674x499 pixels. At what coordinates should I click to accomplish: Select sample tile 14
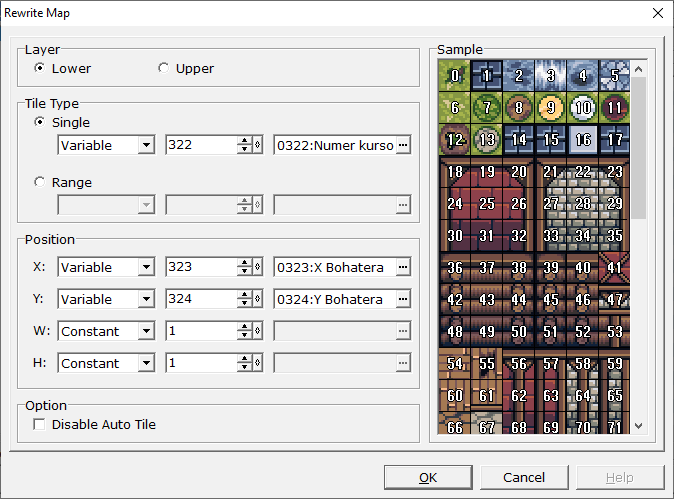pyautogui.click(x=518, y=140)
